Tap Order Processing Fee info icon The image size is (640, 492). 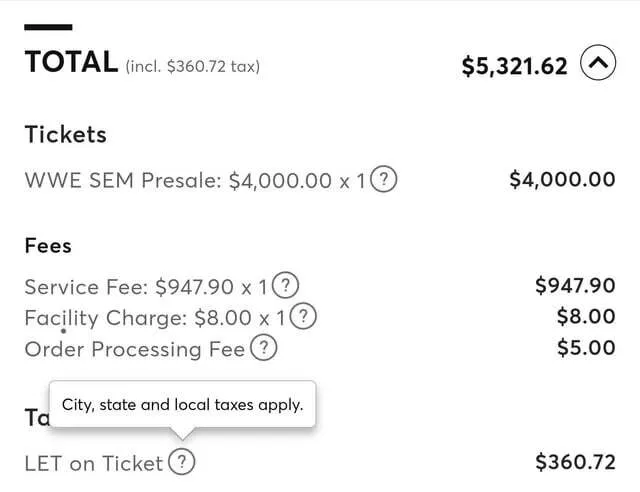(263, 349)
